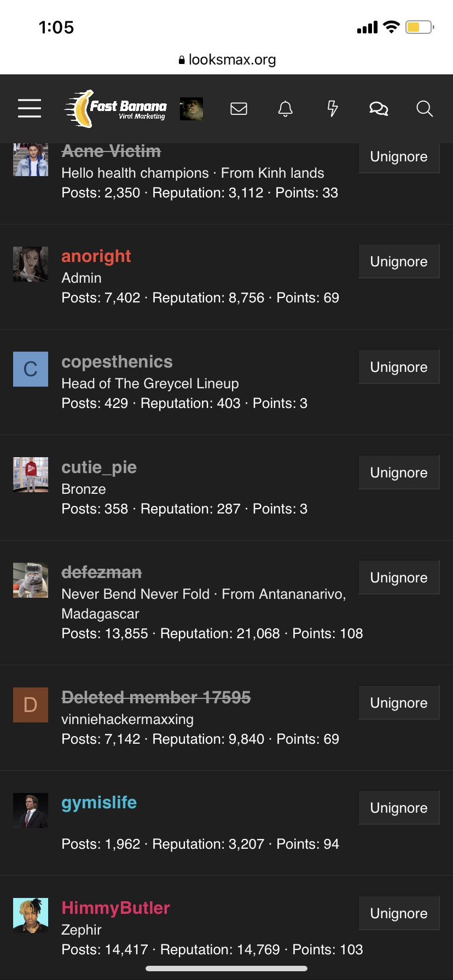Tap the Fast Banana logo
The width and height of the screenshot is (453, 980).
coord(115,109)
